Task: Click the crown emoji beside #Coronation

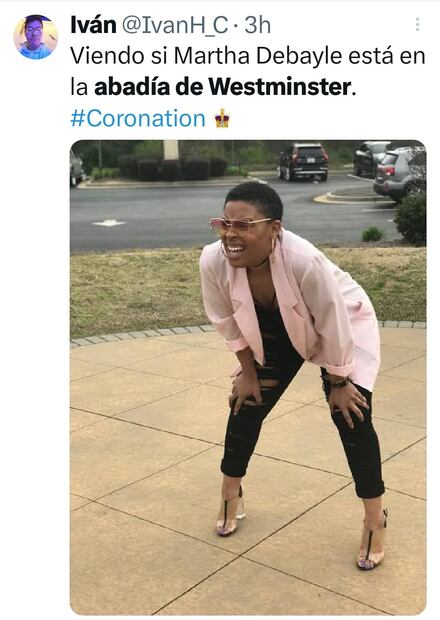Action: tap(222, 118)
